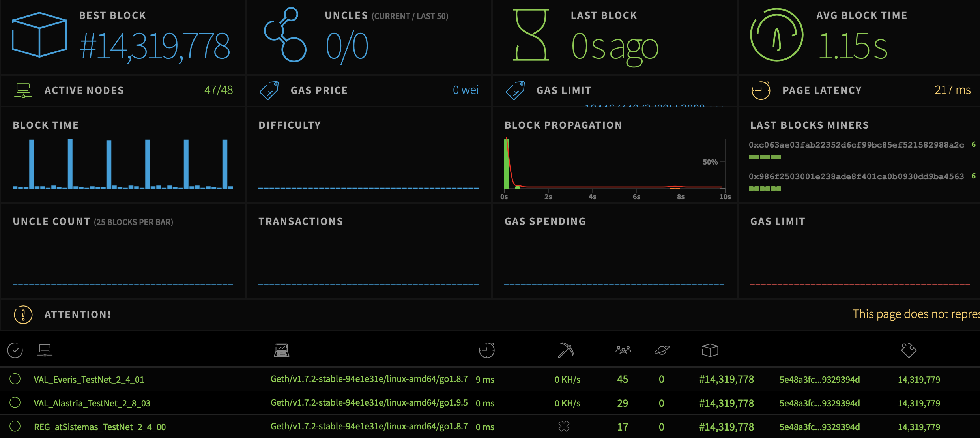Pin the REG_atSistemas_TestNet_2_4_00 node circle
Viewport: 980px width, 438px height.
(x=15, y=426)
